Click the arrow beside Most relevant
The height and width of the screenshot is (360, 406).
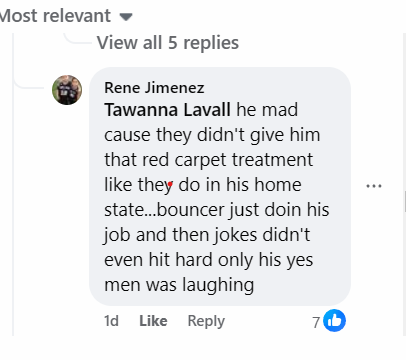click(x=126, y=17)
